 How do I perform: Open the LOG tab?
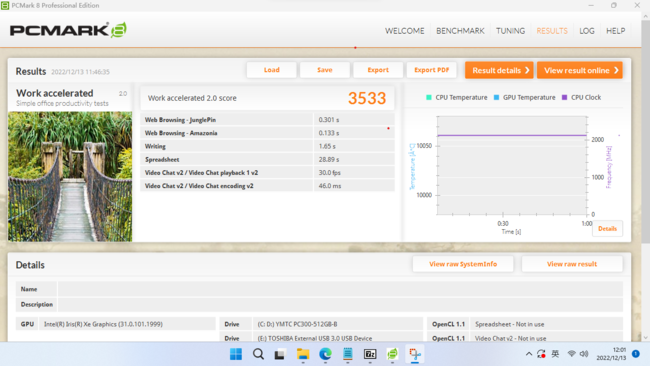(587, 31)
